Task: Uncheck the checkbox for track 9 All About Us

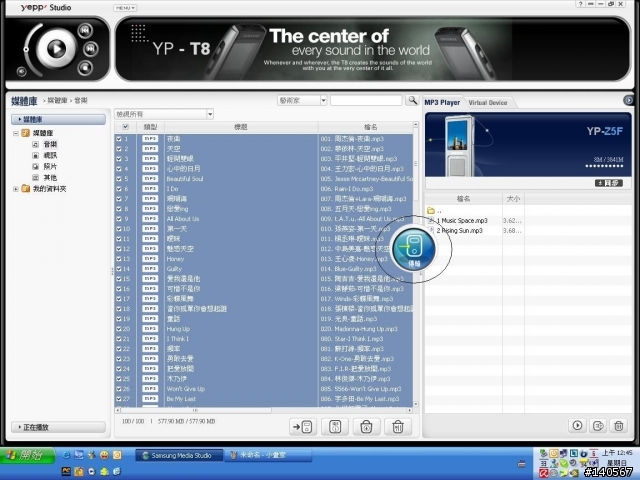Action: click(x=119, y=219)
